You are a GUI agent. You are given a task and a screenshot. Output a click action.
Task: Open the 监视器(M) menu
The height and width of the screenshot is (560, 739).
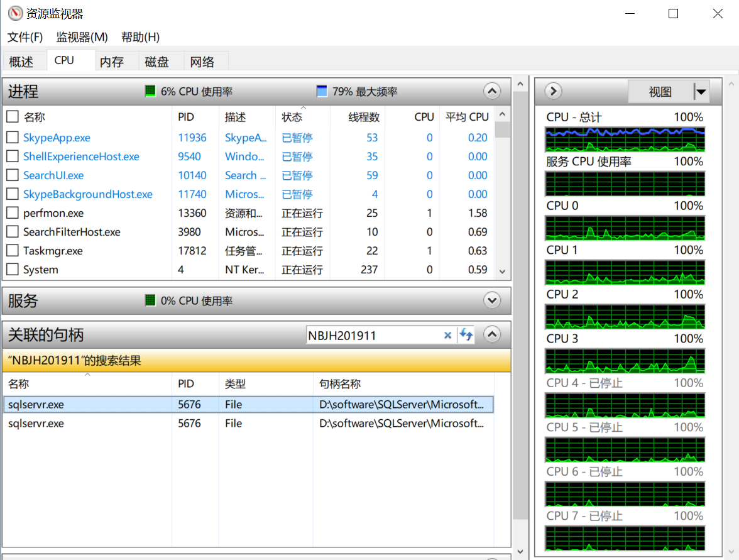coord(82,36)
